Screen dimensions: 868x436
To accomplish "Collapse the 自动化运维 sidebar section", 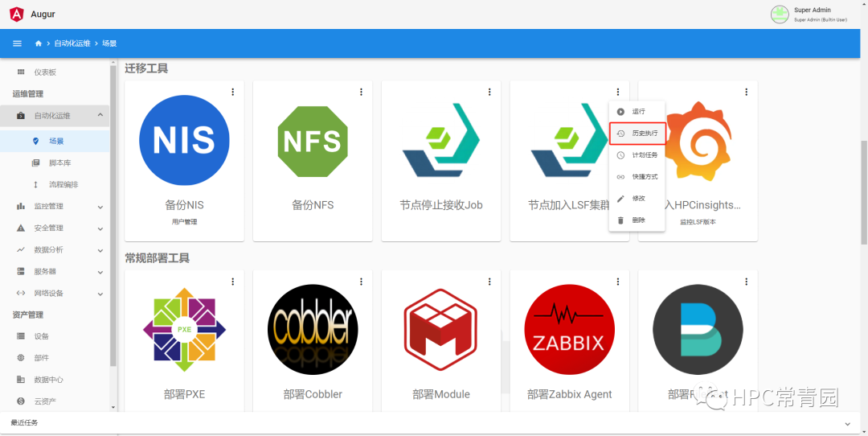I will (x=55, y=115).
